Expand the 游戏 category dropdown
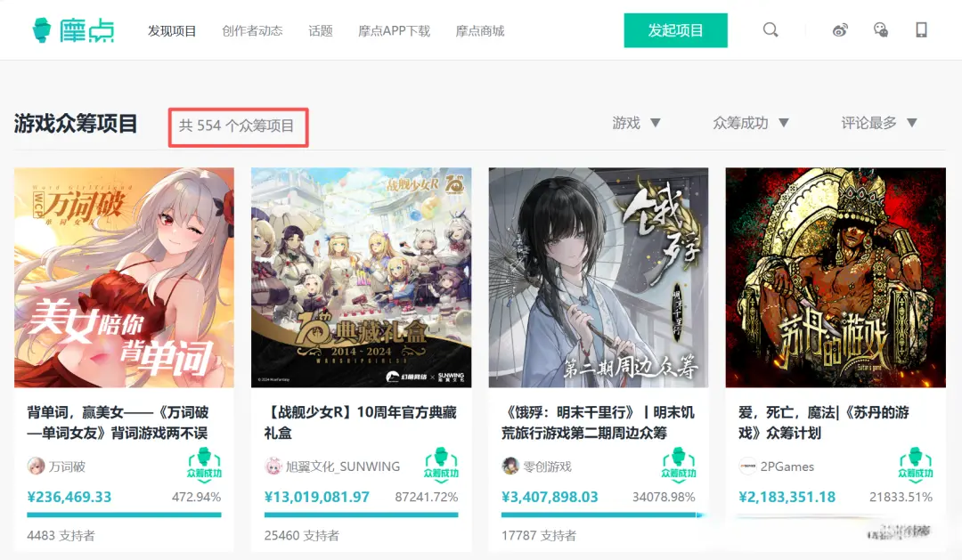 (x=636, y=123)
